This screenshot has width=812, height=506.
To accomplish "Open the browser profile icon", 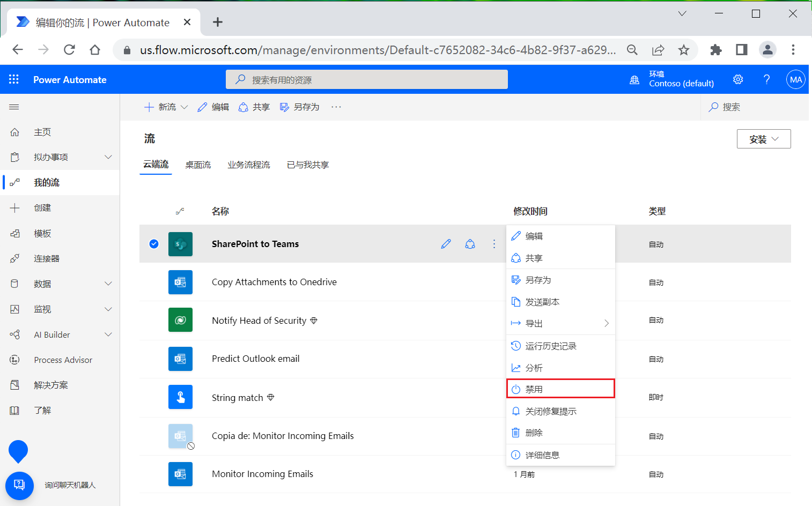I will click(x=767, y=50).
